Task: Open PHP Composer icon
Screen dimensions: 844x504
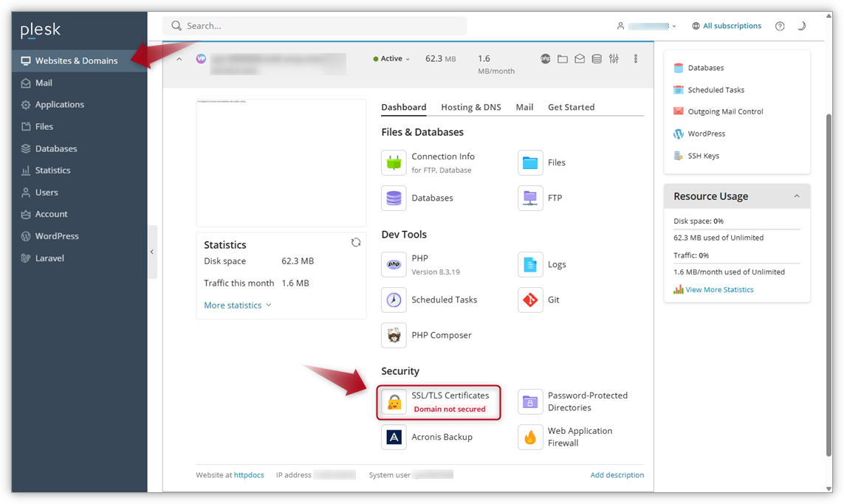Action: click(x=394, y=336)
